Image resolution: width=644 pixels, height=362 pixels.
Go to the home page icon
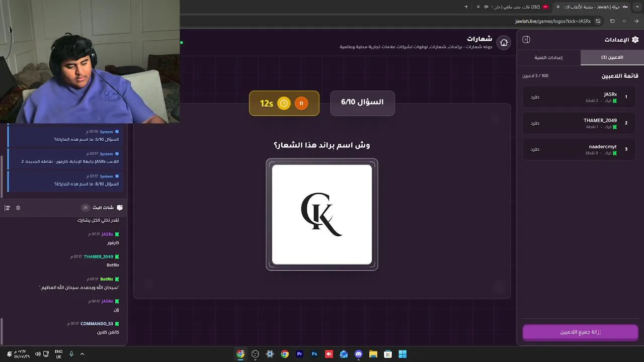pyautogui.click(x=504, y=43)
